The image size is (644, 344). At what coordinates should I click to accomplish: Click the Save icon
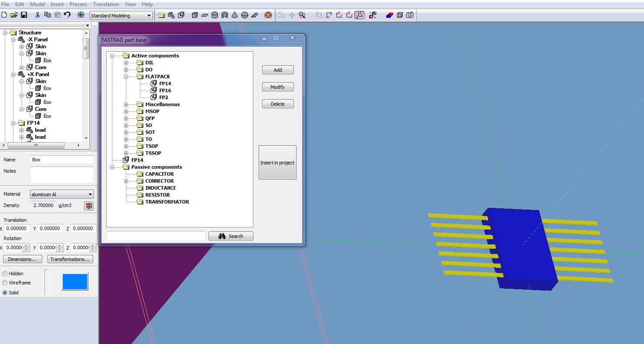pyautogui.click(x=24, y=14)
